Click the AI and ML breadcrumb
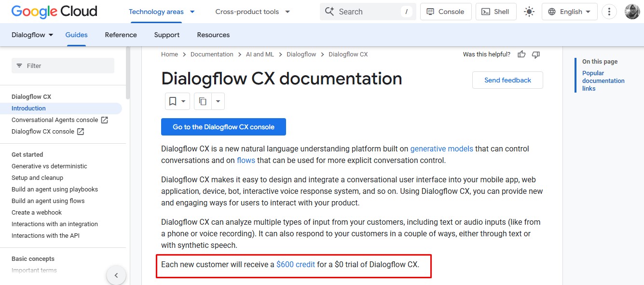Screen dimensions: 644x285 click(x=260, y=54)
